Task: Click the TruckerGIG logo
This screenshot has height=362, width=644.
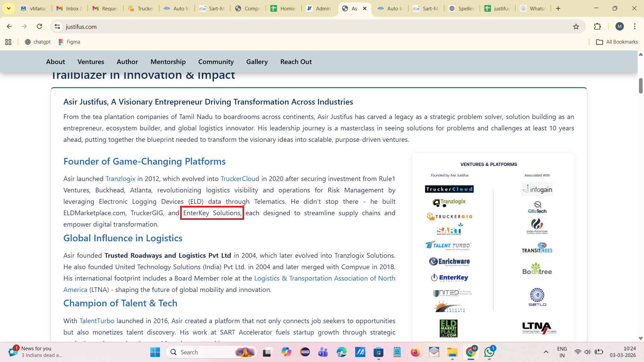Action: 449,216
